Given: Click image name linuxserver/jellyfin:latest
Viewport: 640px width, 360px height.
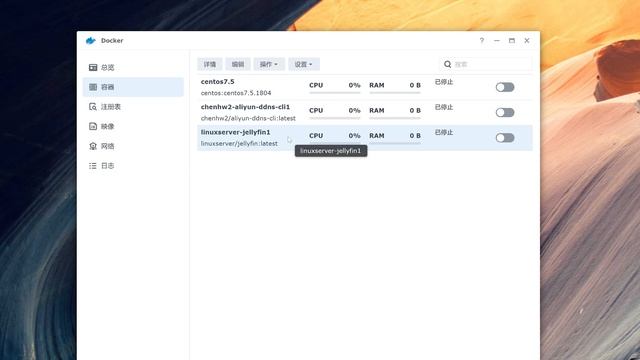Looking at the screenshot, I should (239, 144).
